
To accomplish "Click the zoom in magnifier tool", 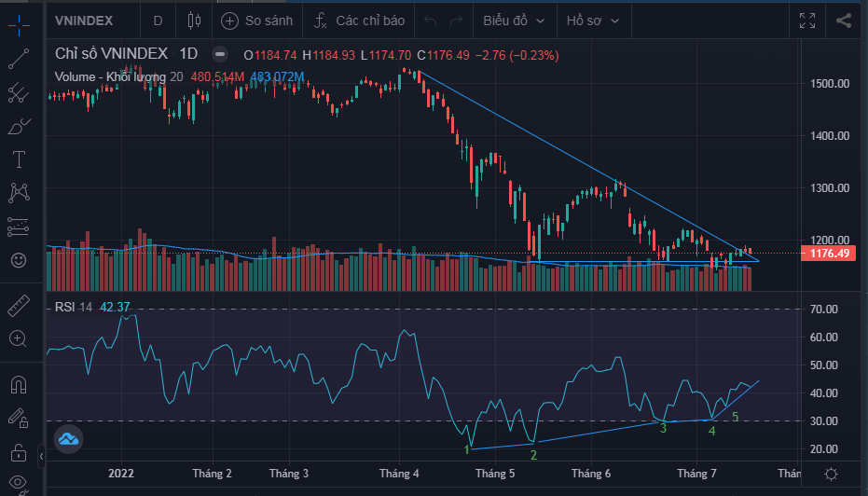I will pos(18,338).
